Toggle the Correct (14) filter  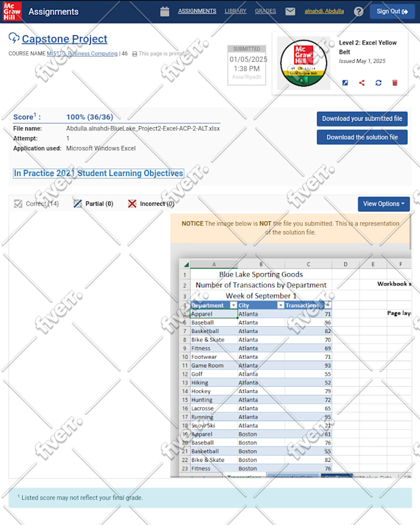click(x=36, y=204)
